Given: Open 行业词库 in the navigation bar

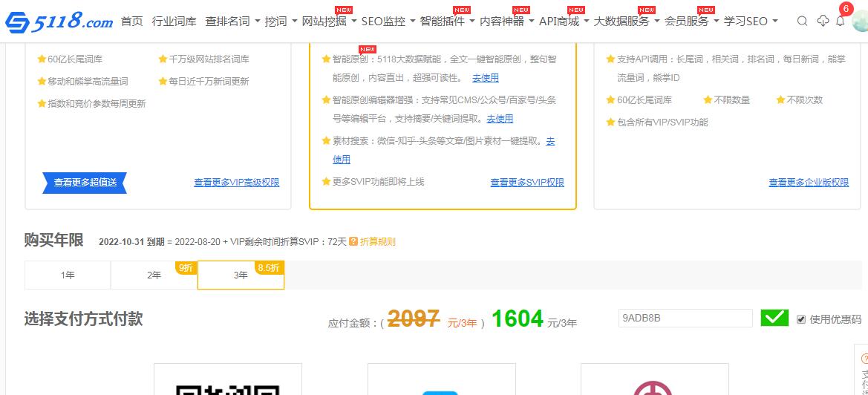Looking at the screenshot, I should [x=174, y=21].
